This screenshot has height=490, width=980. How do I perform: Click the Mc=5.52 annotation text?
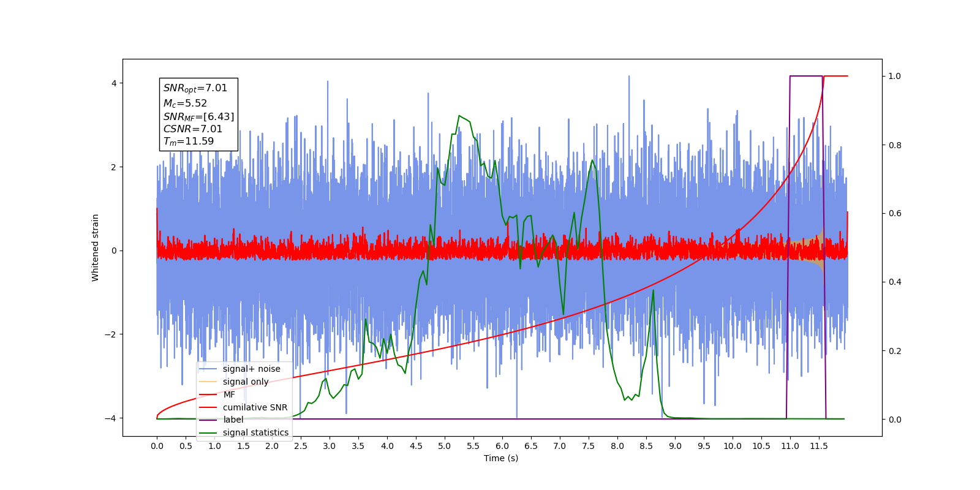click(x=185, y=104)
